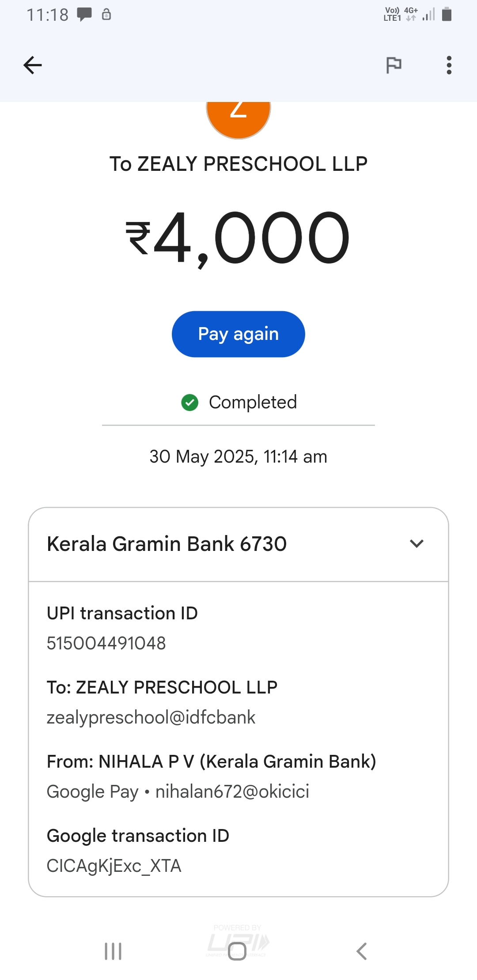Tap the UPI transaction ID number 515004491048
The width and height of the screenshot is (477, 980).
[x=106, y=643]
